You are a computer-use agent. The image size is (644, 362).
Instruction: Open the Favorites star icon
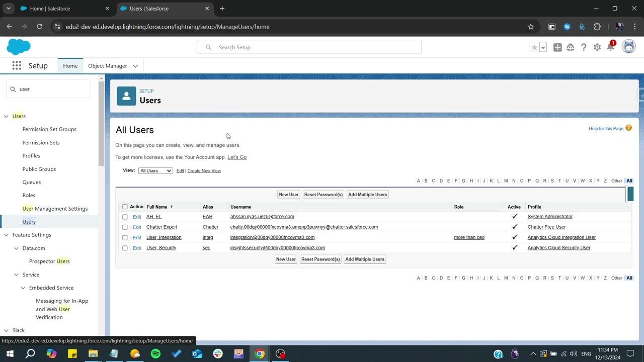tap(534, 47)
